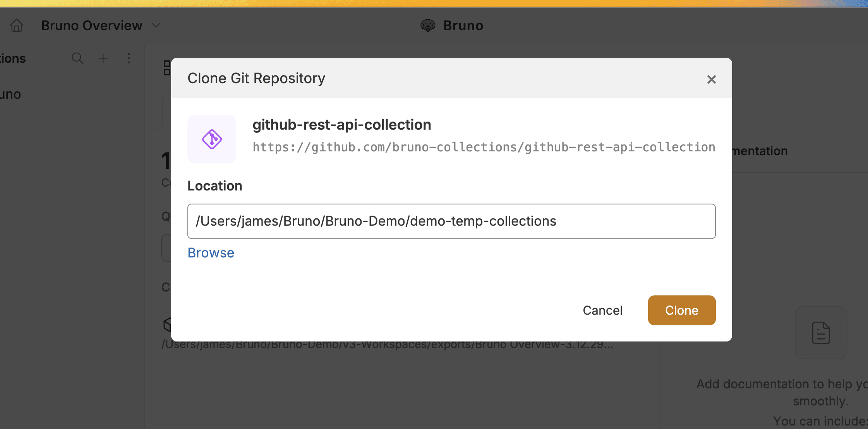Click the plus icon to add collection
This screenshot has width=868, height=429.
pos(103,58)
